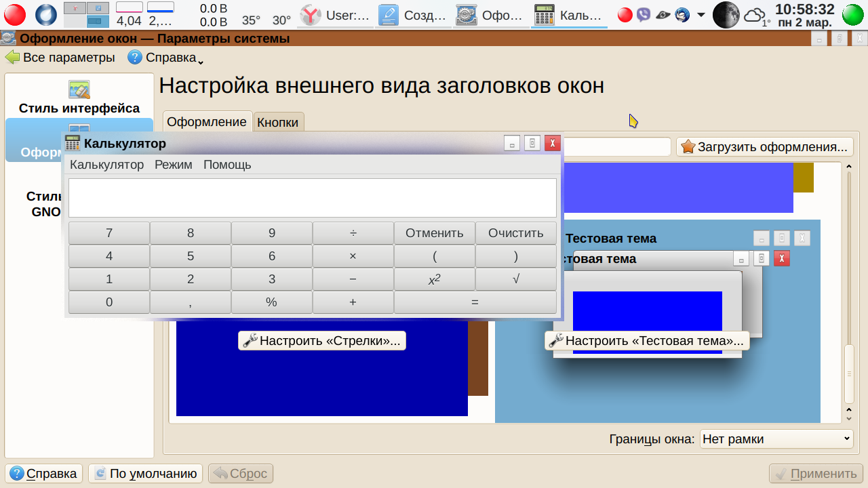868x488 pixels.
Task: Switch to the Calculator taskbar entry
Action: [568, 15]
